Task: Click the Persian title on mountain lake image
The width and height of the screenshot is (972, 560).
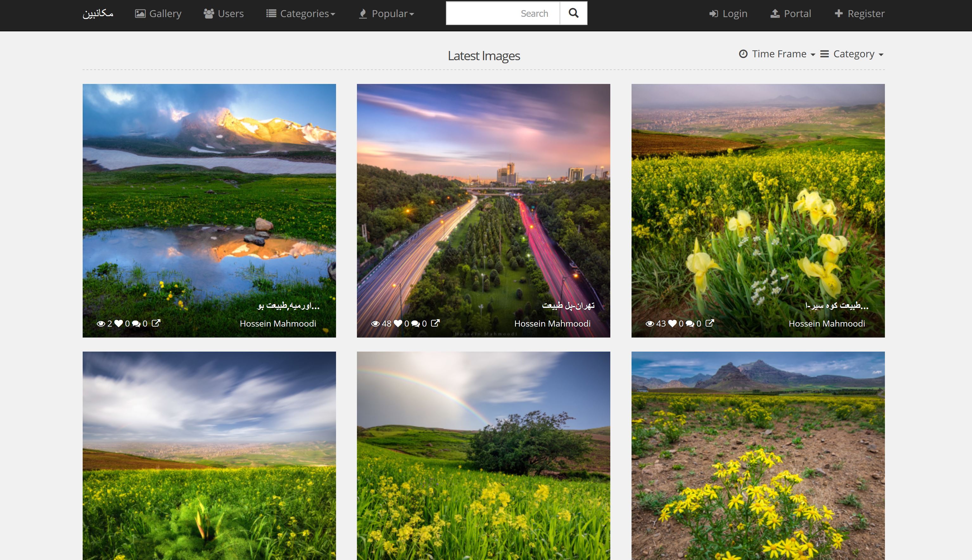Action: pos(289,305)
